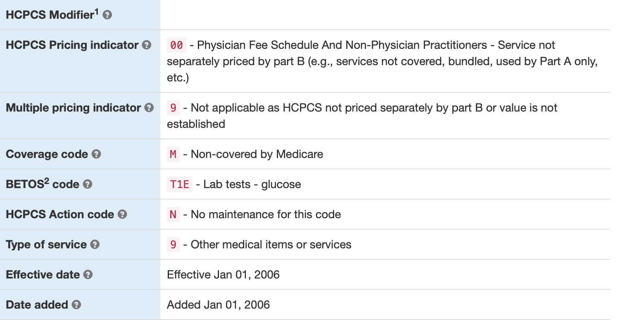The width and height of the screenshot is (644, 320).
Task: Click the N action code badge
Action: 173,215
